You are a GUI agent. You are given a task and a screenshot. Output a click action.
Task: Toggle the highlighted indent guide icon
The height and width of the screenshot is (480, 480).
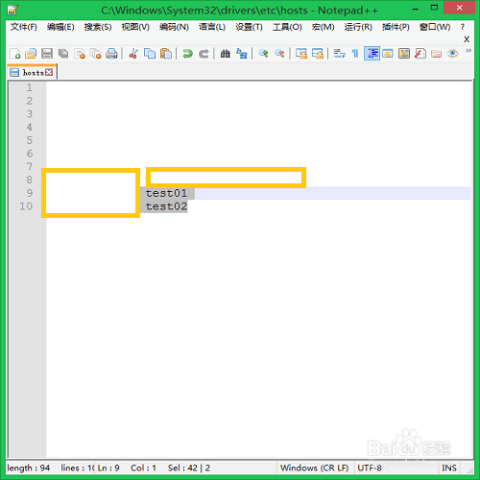click(x=372, y=54)
